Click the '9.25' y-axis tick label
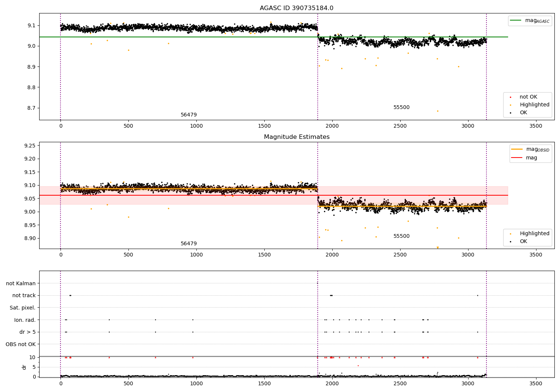 [30, 146]
